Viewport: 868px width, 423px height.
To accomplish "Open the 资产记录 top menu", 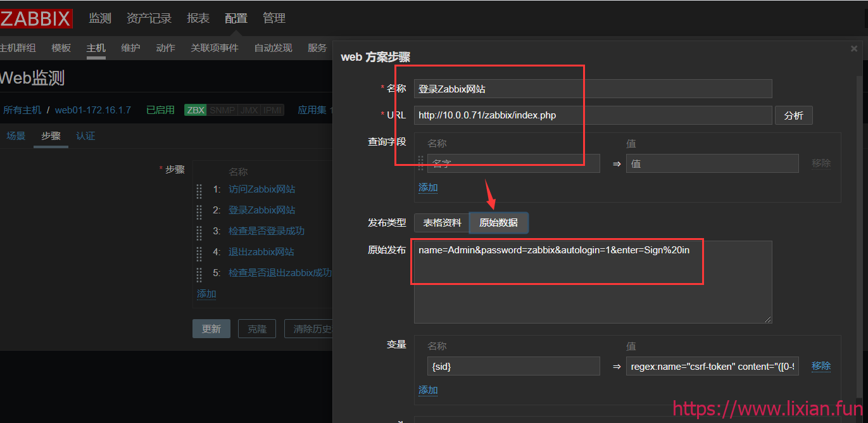I will tap(149, 18).
